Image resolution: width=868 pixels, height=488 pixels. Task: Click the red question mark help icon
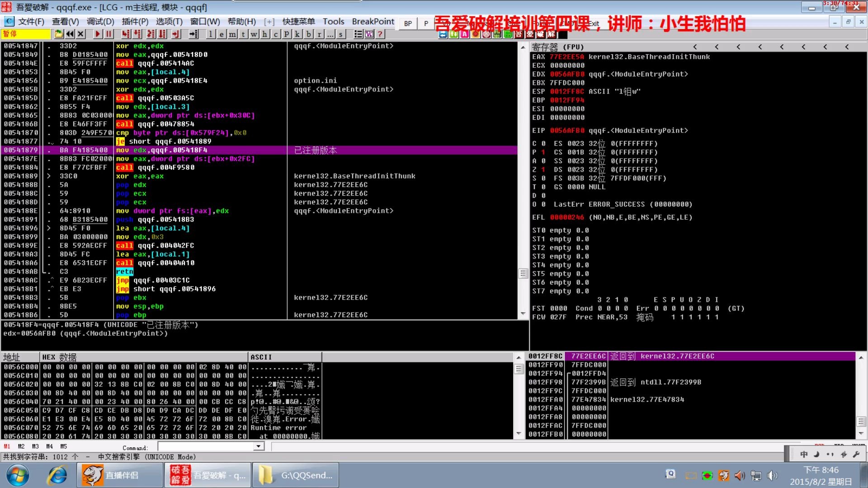(380, 34)
